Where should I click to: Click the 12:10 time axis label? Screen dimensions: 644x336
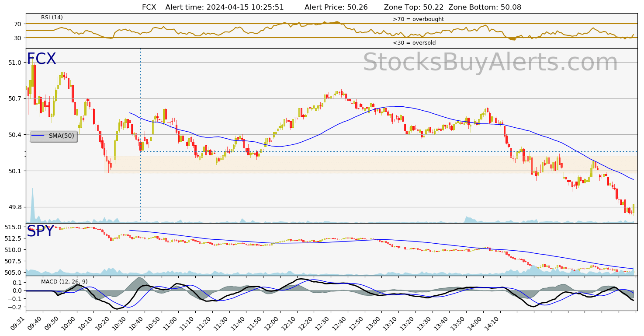click(x=288, y=322)
